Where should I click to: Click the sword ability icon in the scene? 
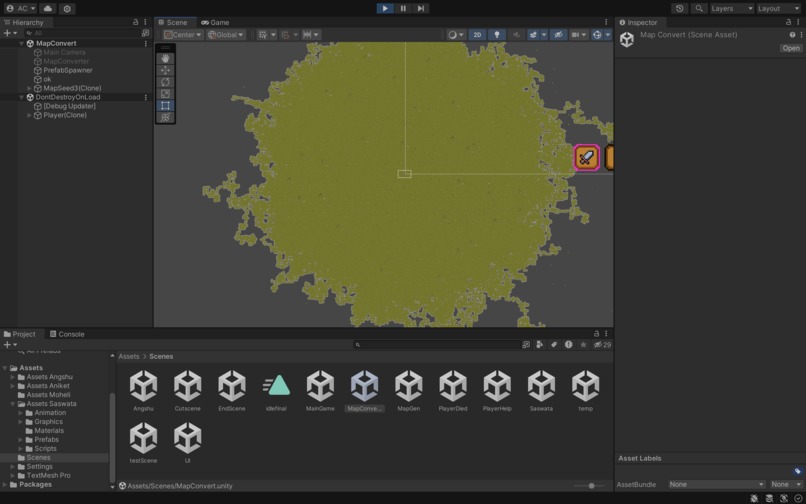coord(587,157)
